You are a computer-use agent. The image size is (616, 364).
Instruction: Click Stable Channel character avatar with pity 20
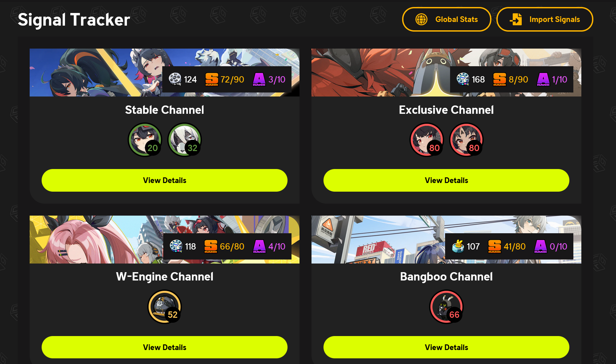click(145, 140)
